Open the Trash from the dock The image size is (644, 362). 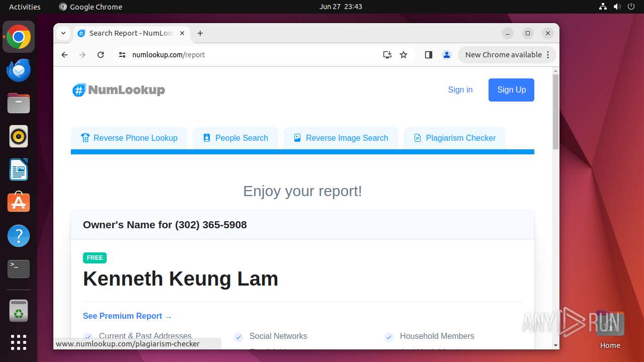coord(19,311)
